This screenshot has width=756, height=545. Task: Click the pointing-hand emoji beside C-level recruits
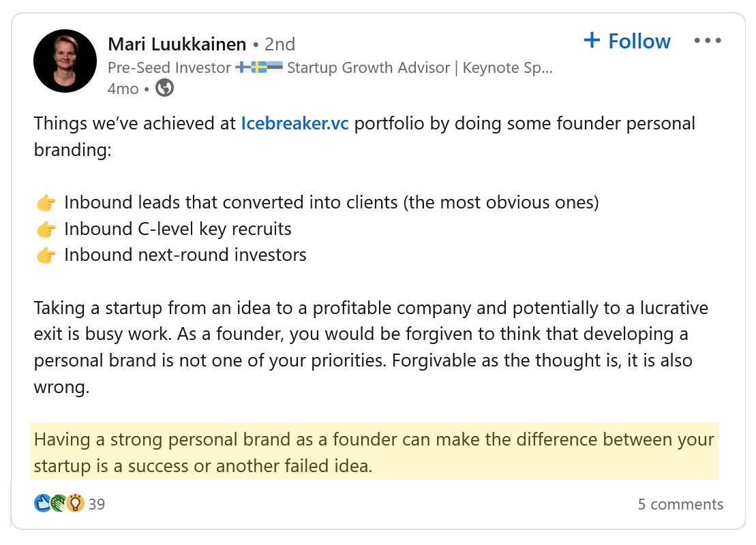click(x=46, y=229)
